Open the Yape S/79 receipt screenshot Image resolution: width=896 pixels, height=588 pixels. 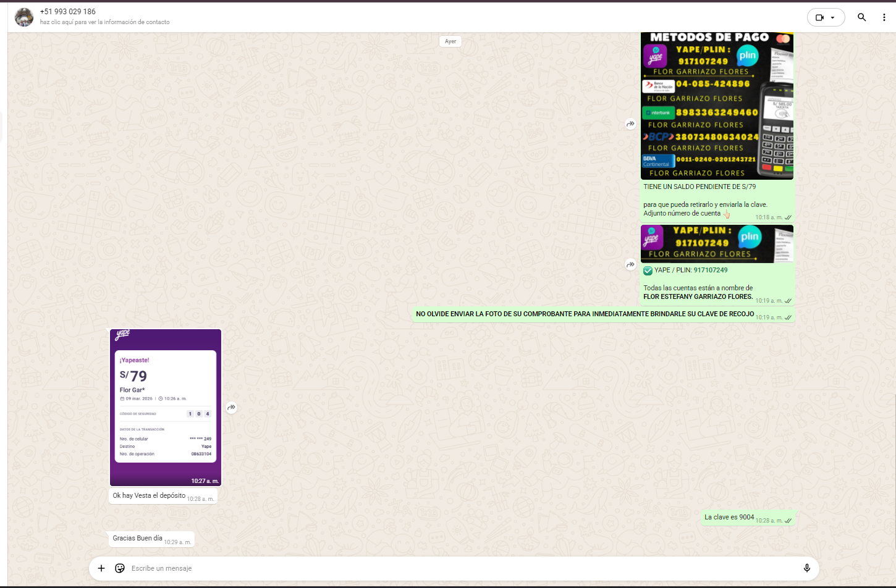[x=165, y=408]
